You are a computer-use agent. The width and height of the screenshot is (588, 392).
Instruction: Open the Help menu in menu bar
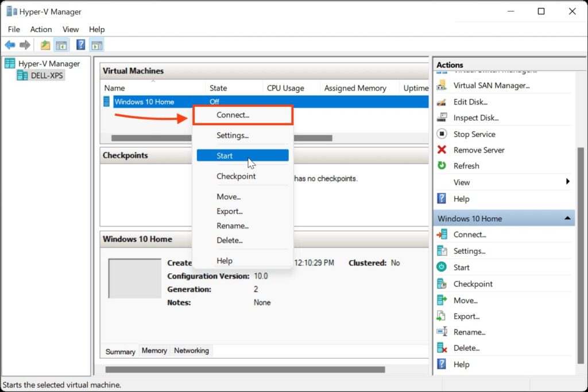coord(96,29)
